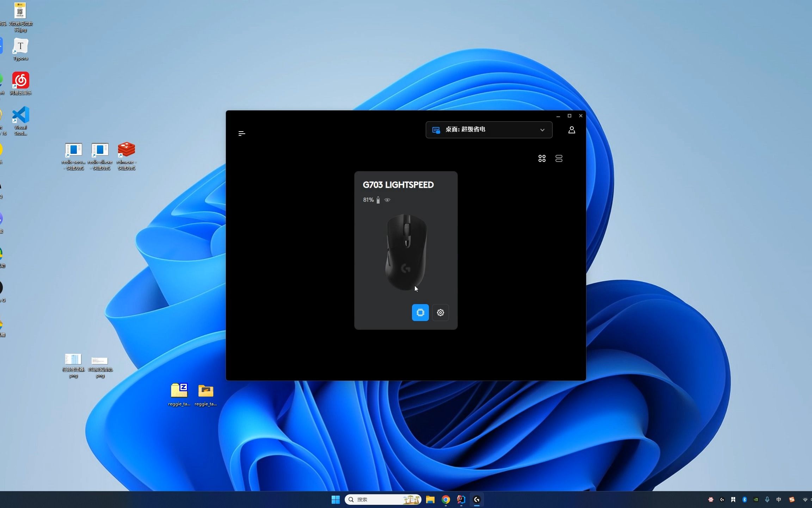The height and width of the screenshot is (508, 812).
Task: Click the microphone tray icon
Action: pyautogui.click(x=767, y=500)
